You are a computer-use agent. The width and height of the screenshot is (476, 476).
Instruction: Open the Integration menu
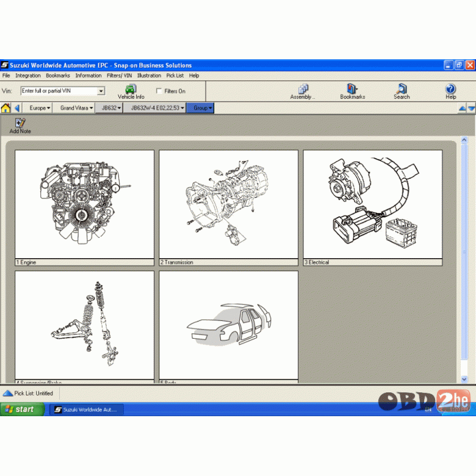pos(28,76)
